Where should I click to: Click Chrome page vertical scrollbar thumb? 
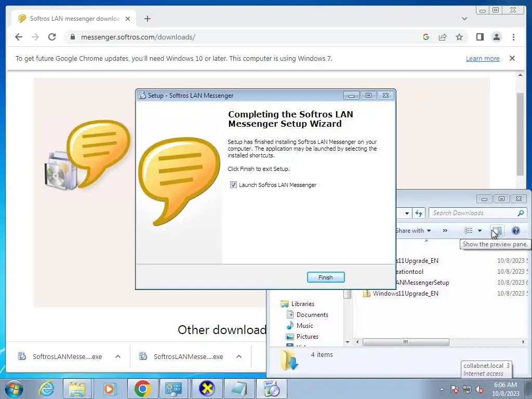point(520,134)
